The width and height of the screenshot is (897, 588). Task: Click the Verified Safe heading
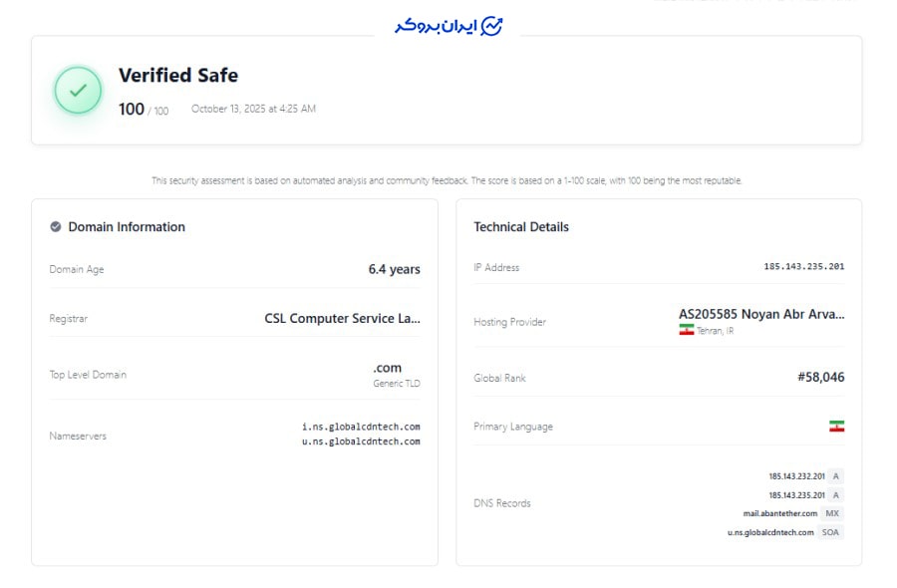(x=178, y=76)
